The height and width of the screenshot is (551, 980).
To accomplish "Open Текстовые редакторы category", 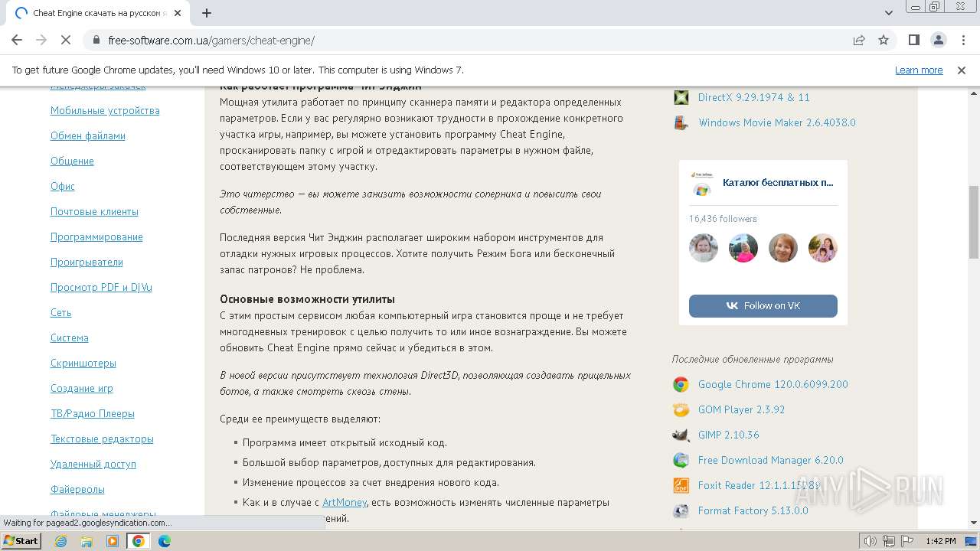I will [x=102, y=439].
